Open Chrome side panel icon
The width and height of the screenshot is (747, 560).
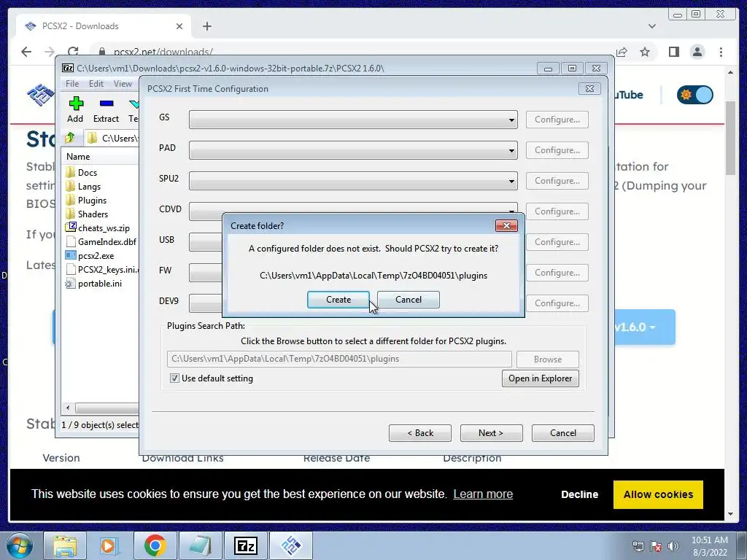click(673, 52)
